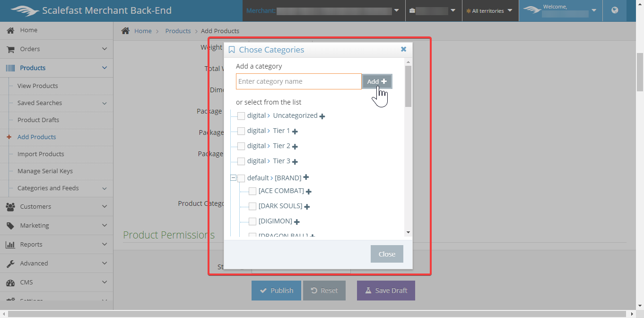
Task: Click the globe icon in top header
Action: pyautogui.click(x=615, y=10)
